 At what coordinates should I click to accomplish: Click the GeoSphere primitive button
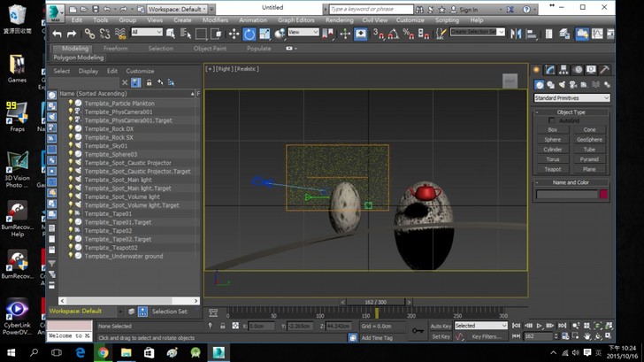tap(589, 139)
